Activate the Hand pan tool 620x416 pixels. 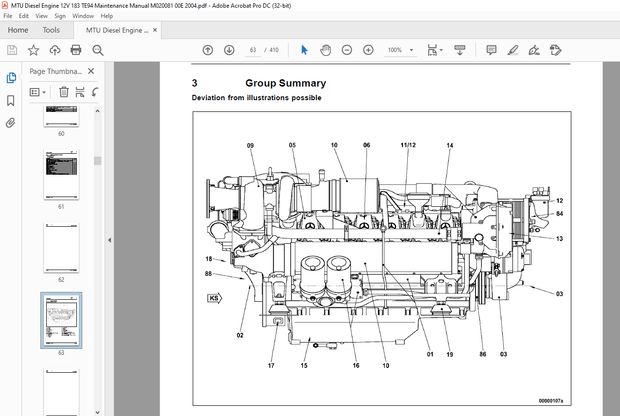pyautogui.click(x=325, y=50)
